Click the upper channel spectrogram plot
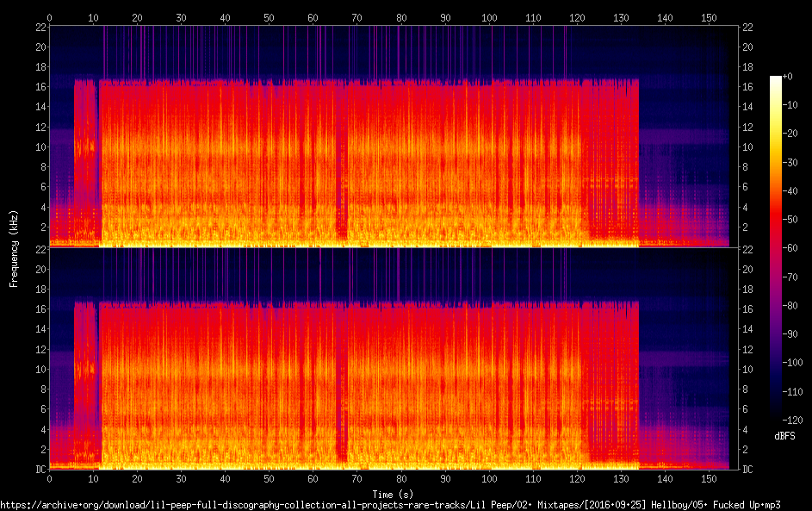The image size is (812, 511). click(x=394, y=136)
